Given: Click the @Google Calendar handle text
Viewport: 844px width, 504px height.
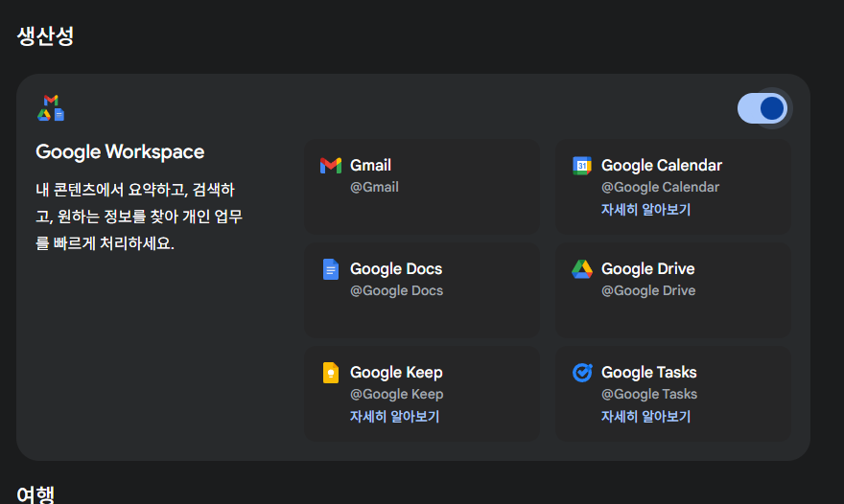Looking at the screenshot, I should [x=660, y=187].
